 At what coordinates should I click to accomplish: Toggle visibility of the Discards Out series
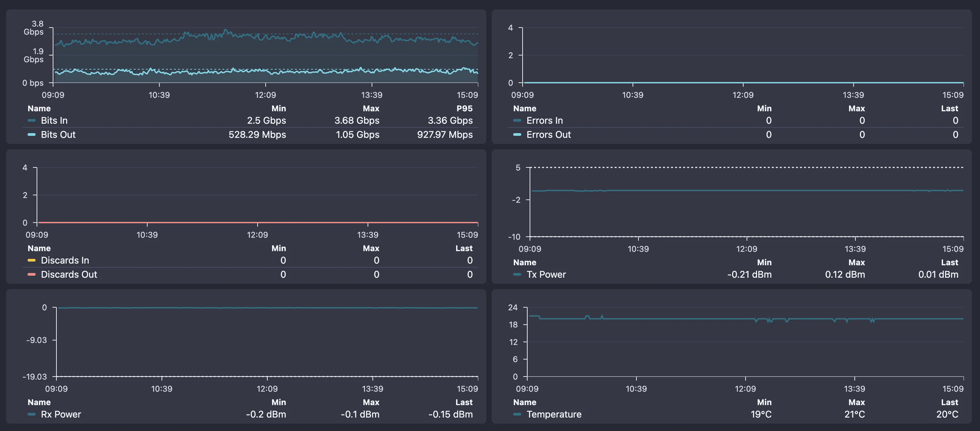69,274
